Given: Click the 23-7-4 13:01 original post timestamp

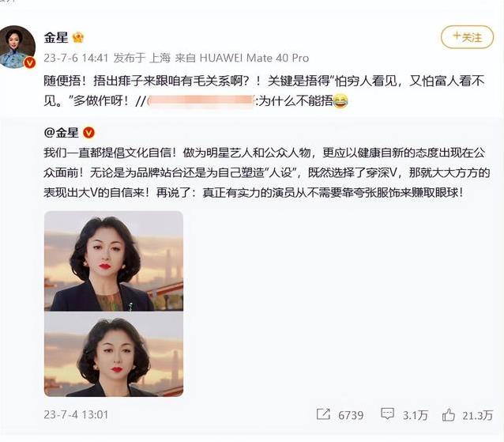Looking at the screenshot, I should [x=76, y=414].
